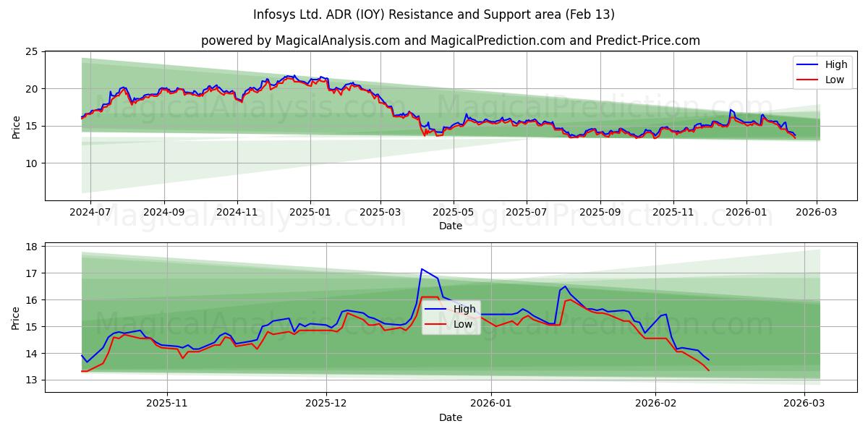The width and height of the screenshot is (868, 434).
Task: Click the '2024-11' date label on top chart axis
Action: 237,213
